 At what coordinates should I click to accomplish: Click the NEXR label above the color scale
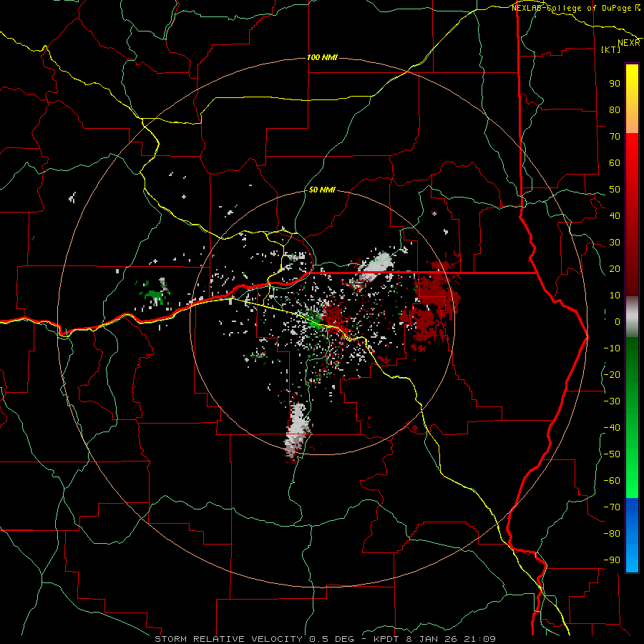(x=629, y=43)
